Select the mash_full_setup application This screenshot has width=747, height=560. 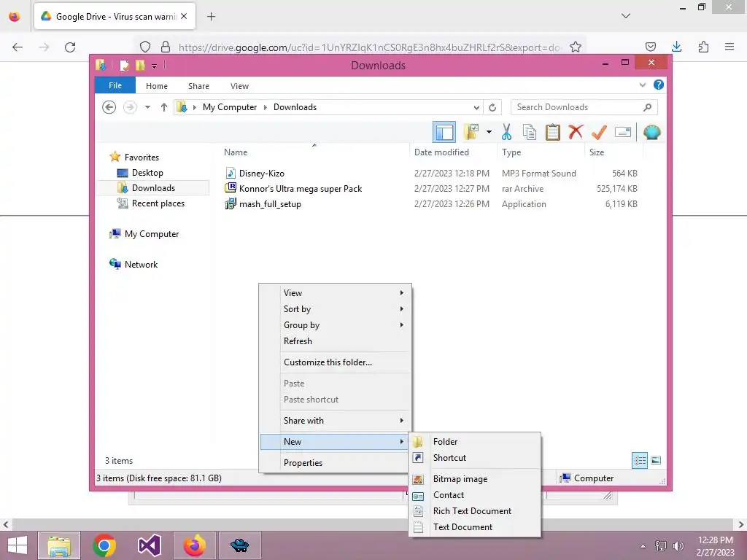(x=270, y=204)
